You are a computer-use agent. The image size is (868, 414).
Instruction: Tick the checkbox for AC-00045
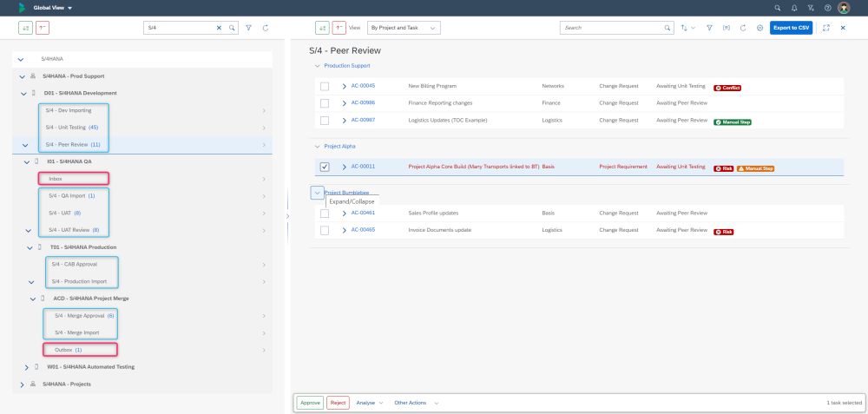(325, 86)
